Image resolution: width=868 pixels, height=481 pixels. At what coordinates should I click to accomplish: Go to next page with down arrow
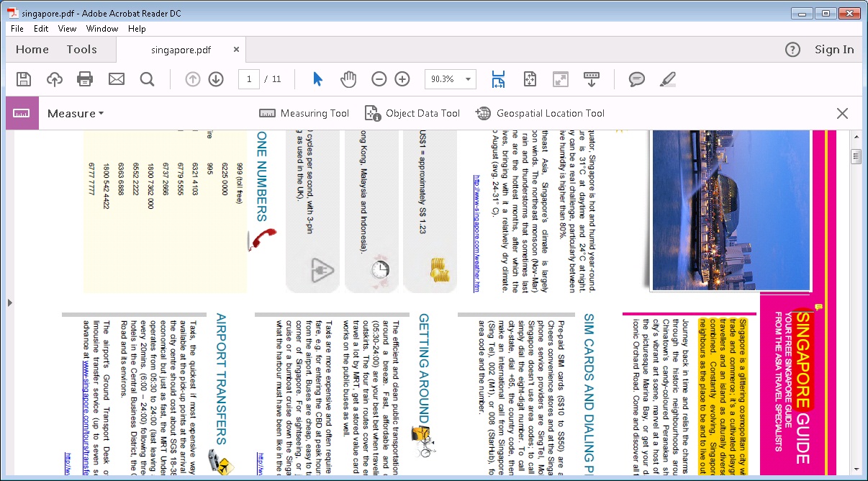(216, 79)
